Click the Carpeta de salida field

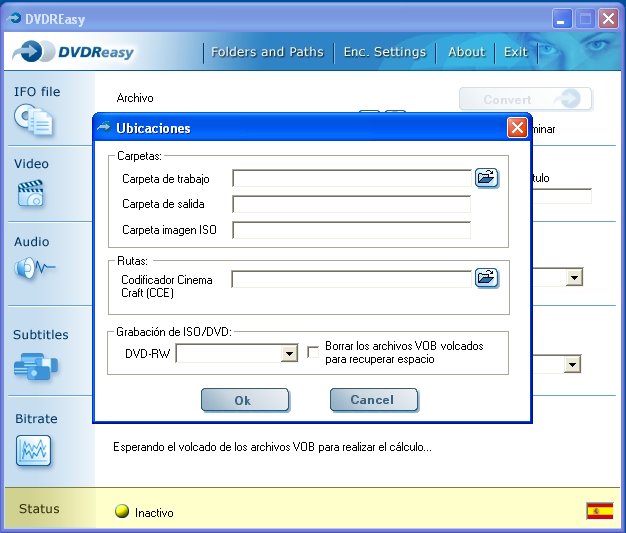pyautogui.click(x=351, y=204)
